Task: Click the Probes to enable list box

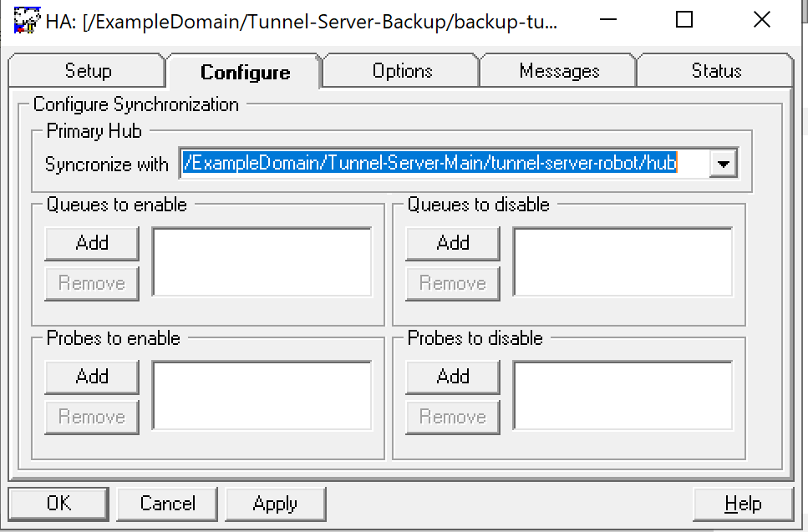Action: click(x=262, y=395)
